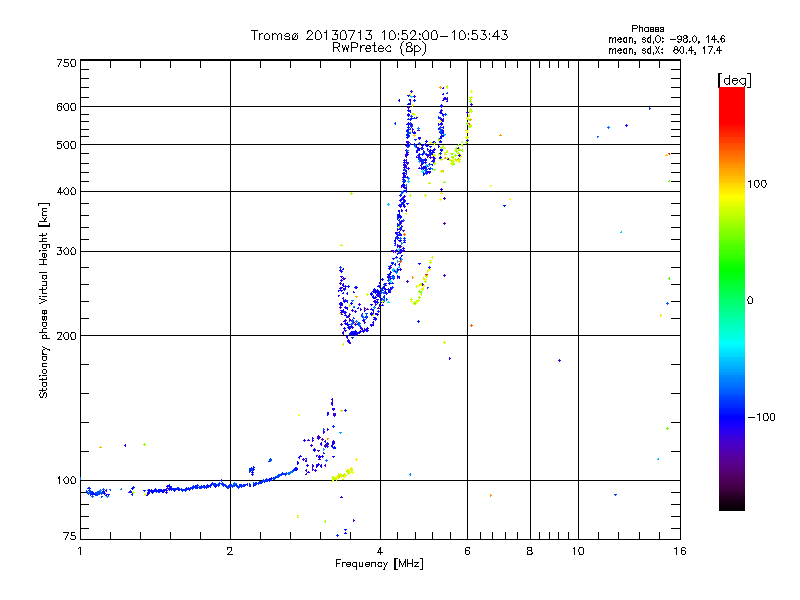The image size is (800, 600).
Task: Click the 'Frequency [MHz]' axis label
Action: coord(379,564)
